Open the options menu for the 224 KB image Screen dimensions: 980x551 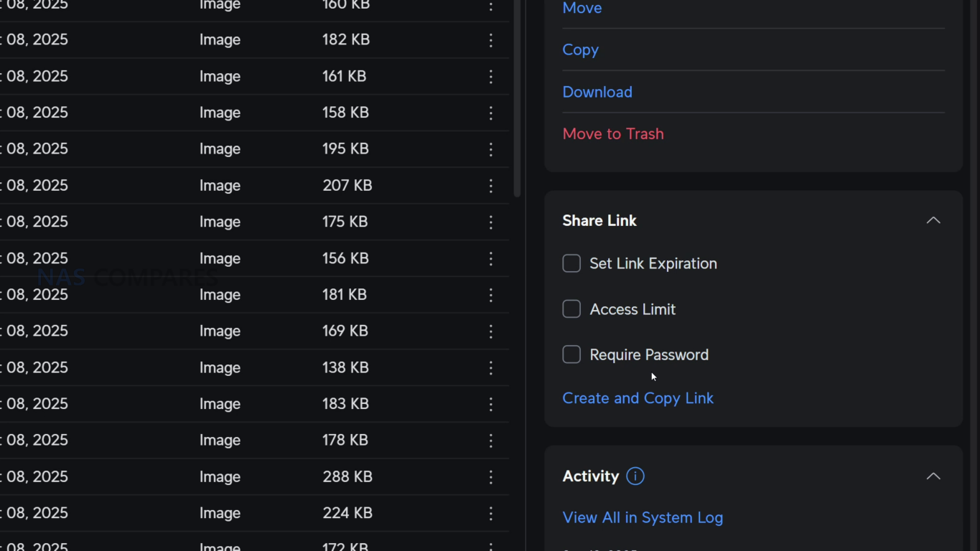[491, 513]
